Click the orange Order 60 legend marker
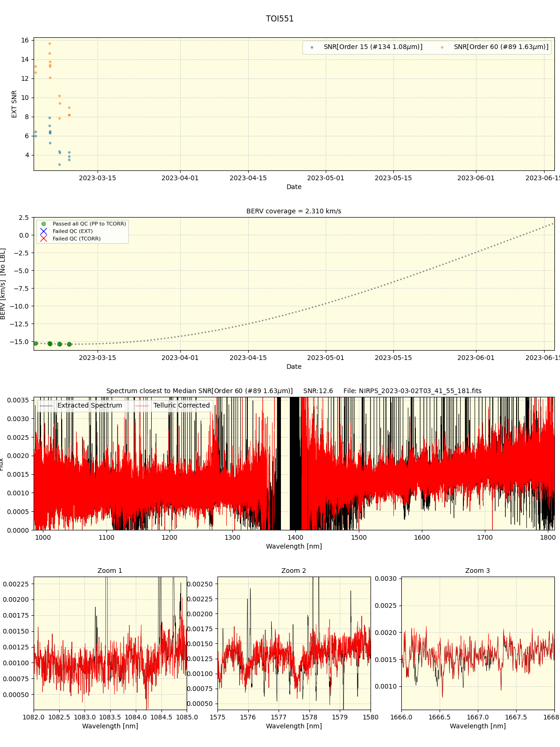 click(442, 47)
